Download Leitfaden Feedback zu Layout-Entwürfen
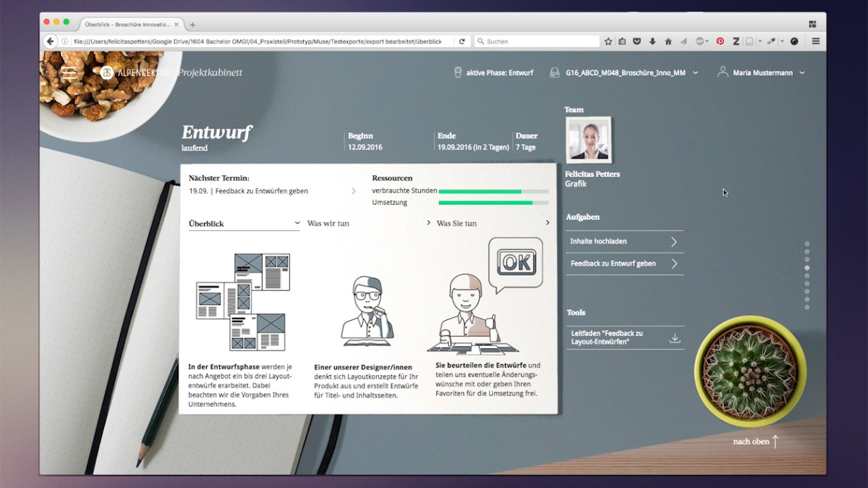 coord(624,337)
